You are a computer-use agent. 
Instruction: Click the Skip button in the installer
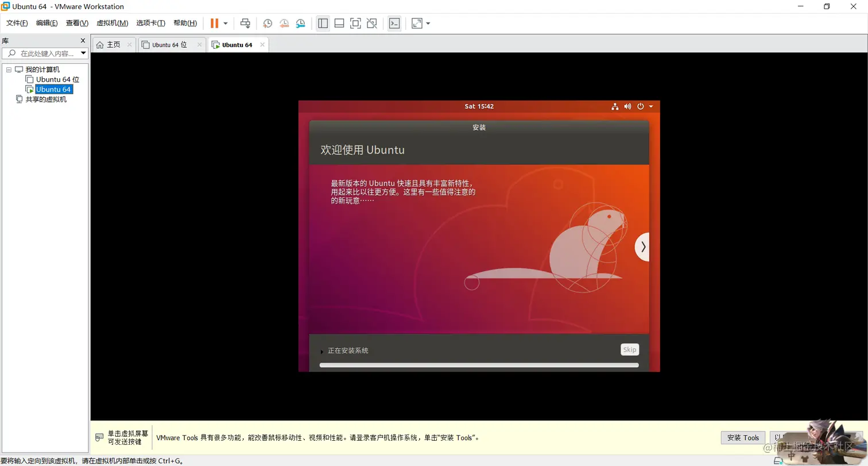pyautogui.click(x=630, y=349)
